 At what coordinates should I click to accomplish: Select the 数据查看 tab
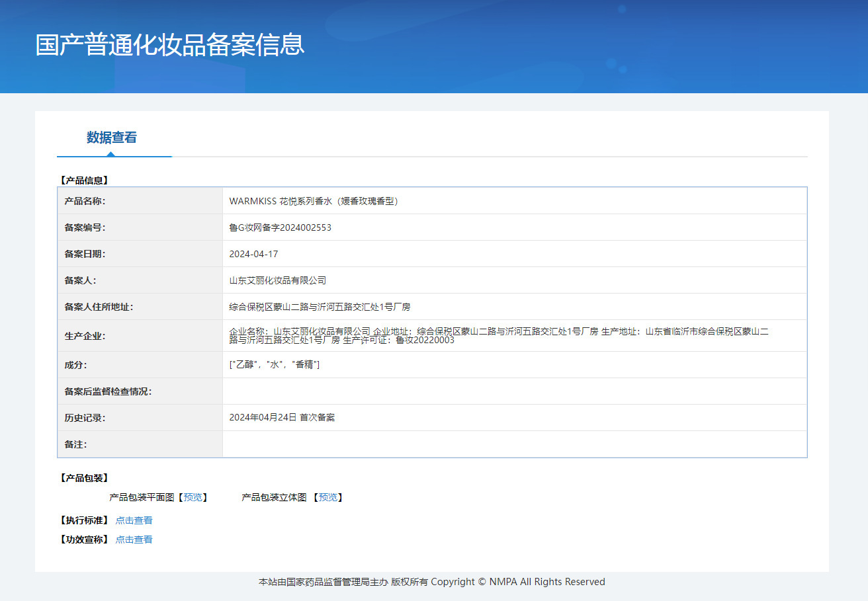click(112, 138)
